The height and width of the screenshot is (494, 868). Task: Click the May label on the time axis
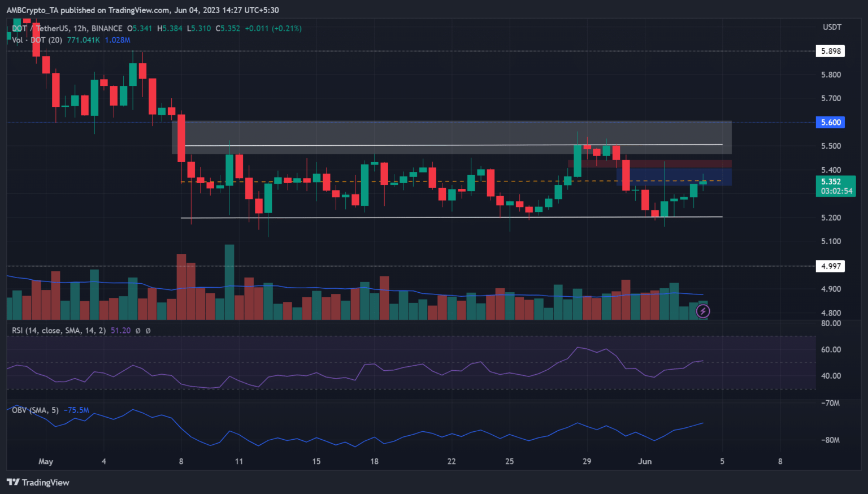click(x=46, y=461)
